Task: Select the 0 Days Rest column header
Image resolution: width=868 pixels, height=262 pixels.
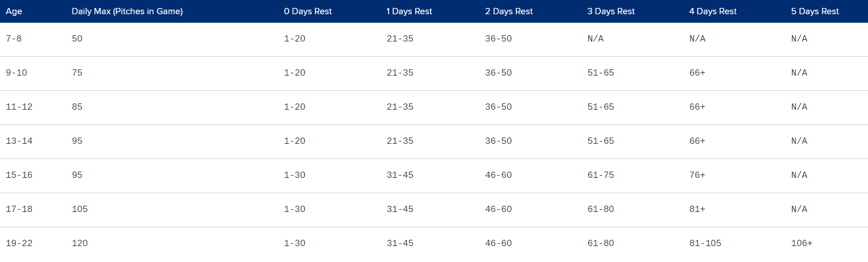Action: (x=308, y=11)
